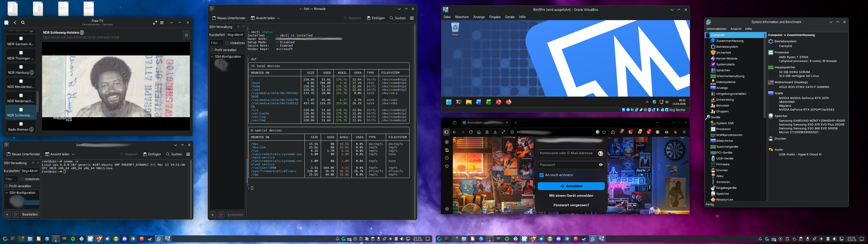Open the browser downloads panel
The image size is (868, 244).
(495, 132)
